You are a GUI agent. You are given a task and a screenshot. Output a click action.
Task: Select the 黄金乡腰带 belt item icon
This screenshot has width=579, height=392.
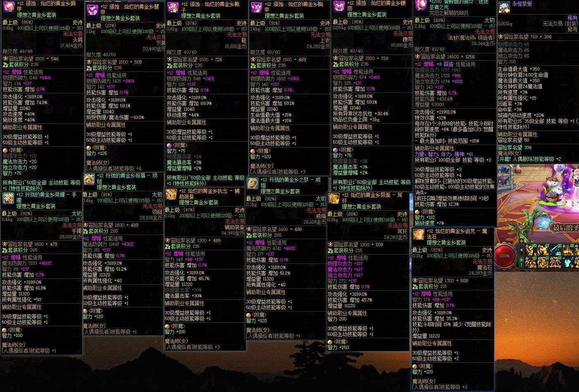[339, 6]
